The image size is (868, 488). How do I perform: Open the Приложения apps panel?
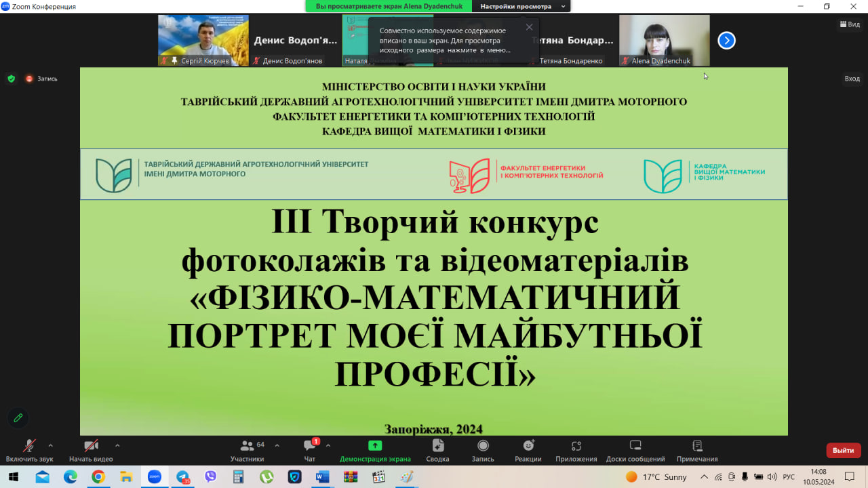point(576,451)
